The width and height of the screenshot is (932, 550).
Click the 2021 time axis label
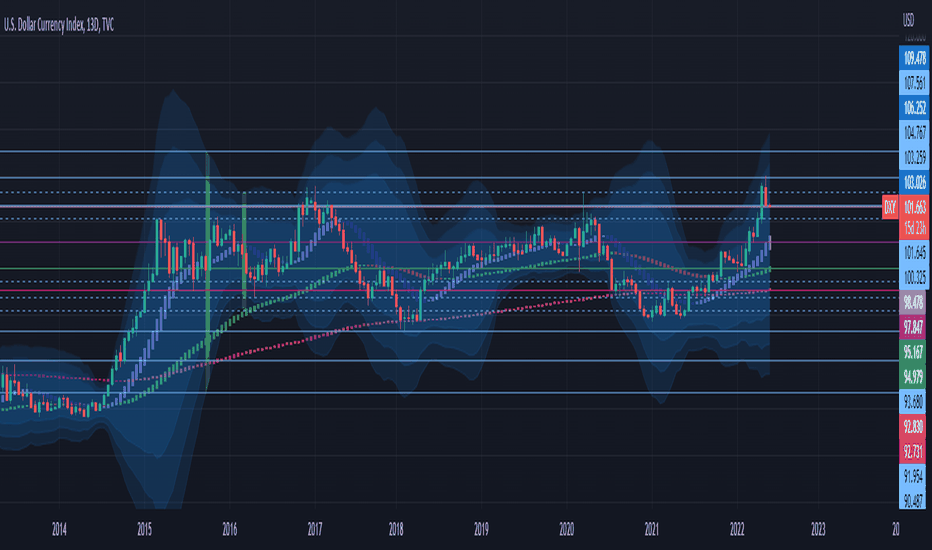tap(651, 529)
